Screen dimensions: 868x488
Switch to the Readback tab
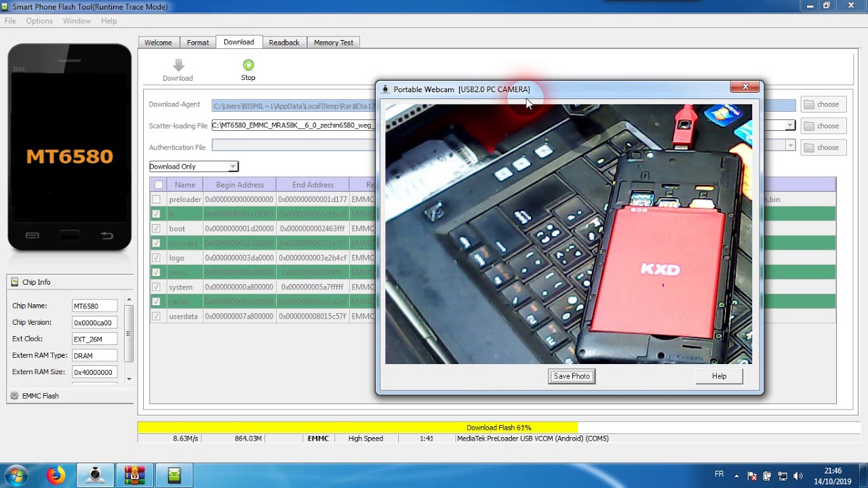[x=284, y=42]
